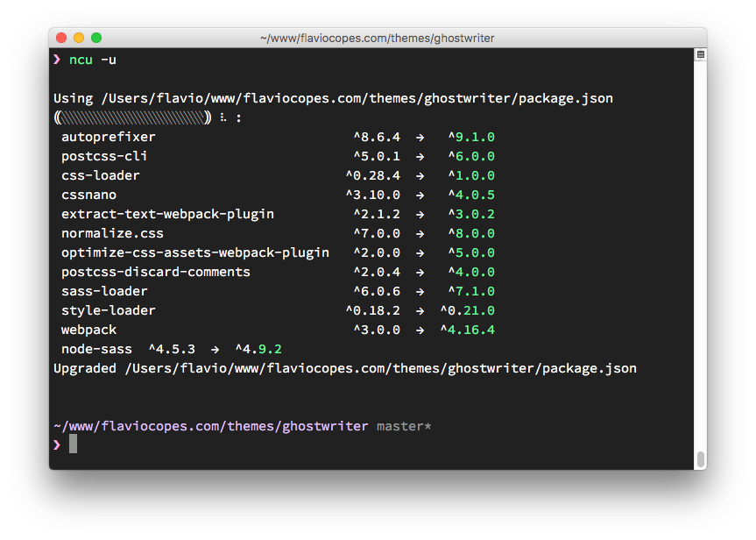This screenshot has height=540, width=756.
Task: Click the 'postcss-discard-comments' package name
Action: point(156,272)
